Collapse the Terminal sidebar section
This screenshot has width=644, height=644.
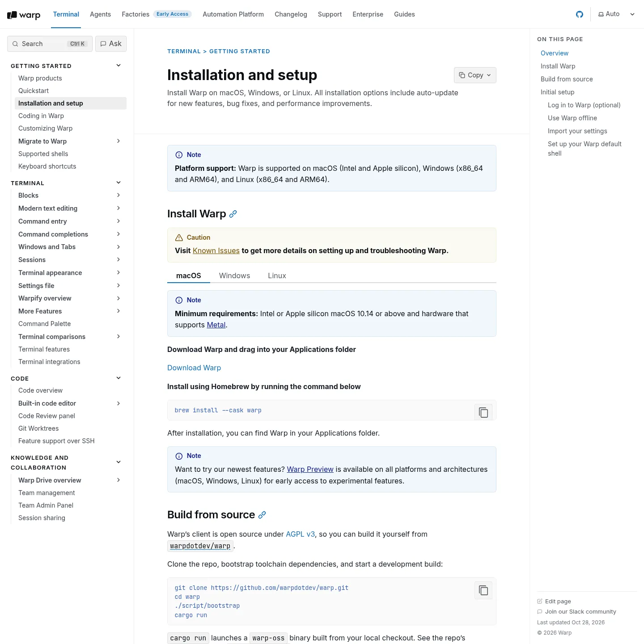coord(119,183)
